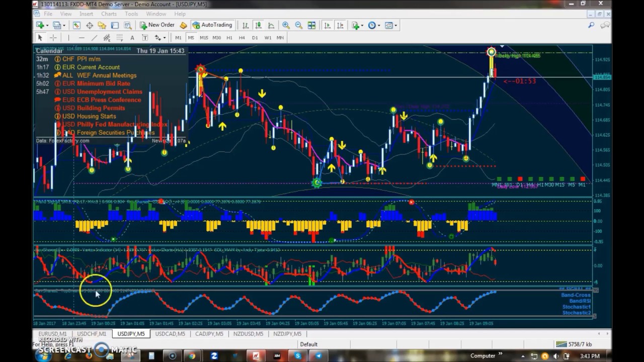Switch chart to Candlesticks mode

(x=258, y=25)
